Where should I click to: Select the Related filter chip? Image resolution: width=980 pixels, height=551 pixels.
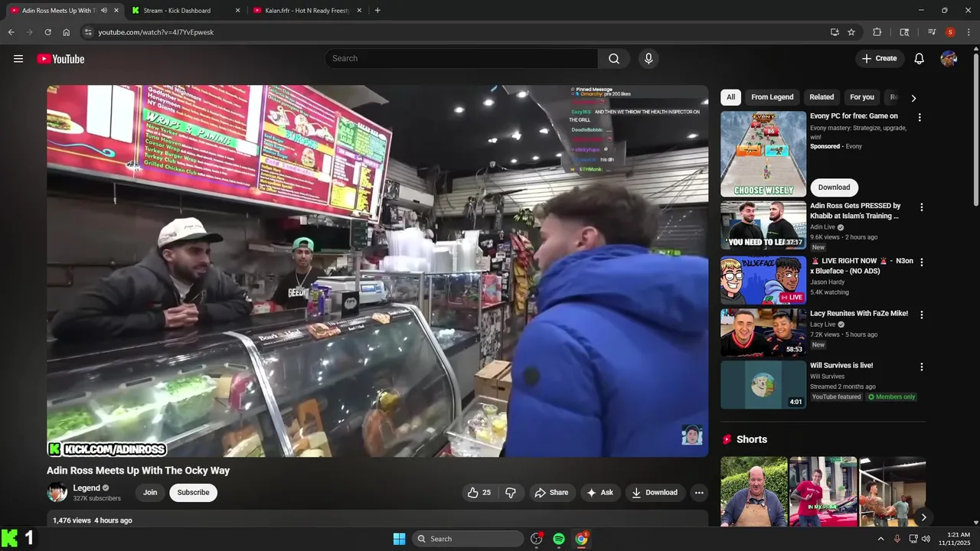coord(822,97)
